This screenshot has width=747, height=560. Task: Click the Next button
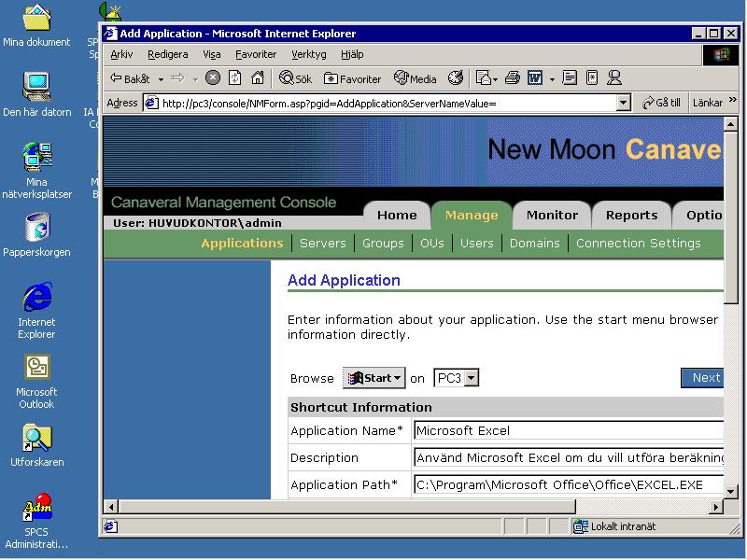click(702, 378)
